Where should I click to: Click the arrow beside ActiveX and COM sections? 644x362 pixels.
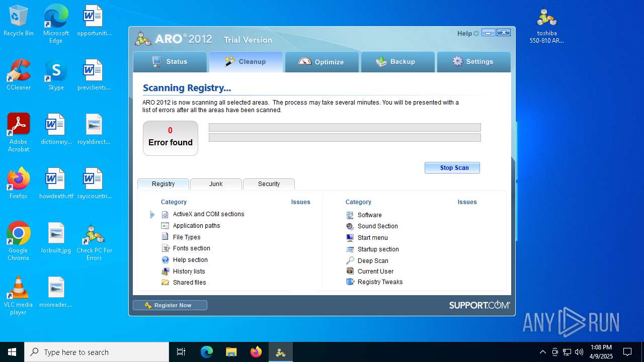coord(152,215)
